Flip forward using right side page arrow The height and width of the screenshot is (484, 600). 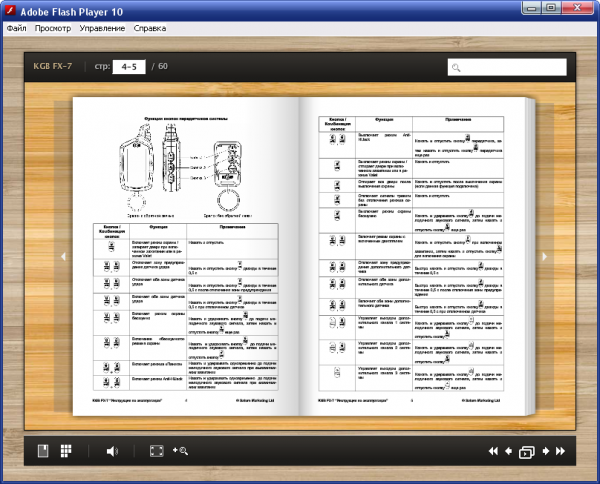click(x=545, y=256)
